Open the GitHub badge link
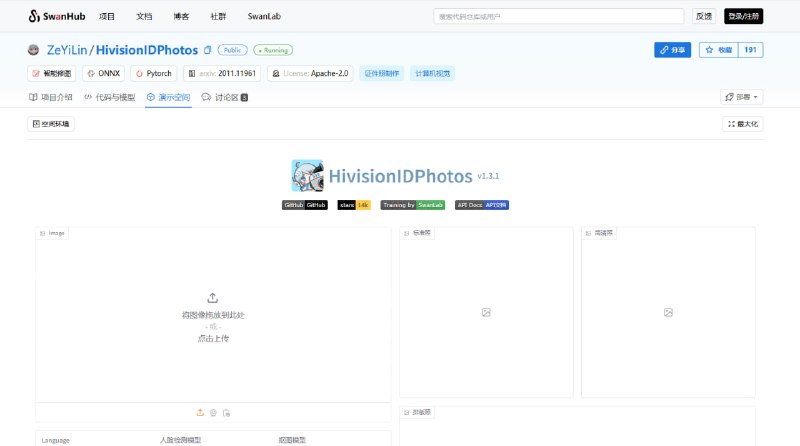Screen dimensions: 800x446 305,204
